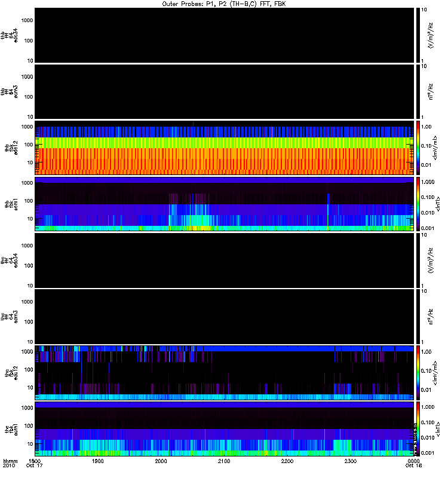Click the "<|mV/m|>" unit label of thb edc12 panel
The width and height of the screenshot is (448, 478).
[x=435, y=148]
